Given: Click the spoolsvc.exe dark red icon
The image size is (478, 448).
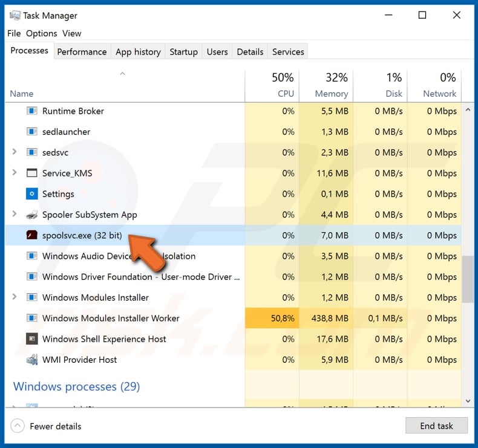Looking at the screenshot, I should tap(31, 235).
